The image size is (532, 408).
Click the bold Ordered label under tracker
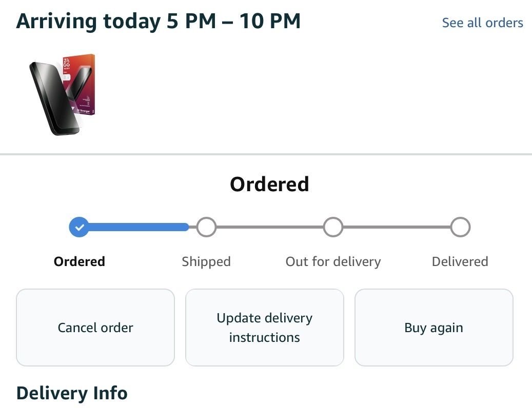pos(79,261)
